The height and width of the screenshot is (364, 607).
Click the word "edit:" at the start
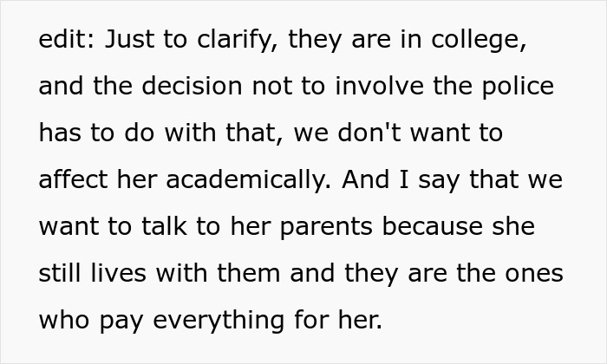click(63, 40)
